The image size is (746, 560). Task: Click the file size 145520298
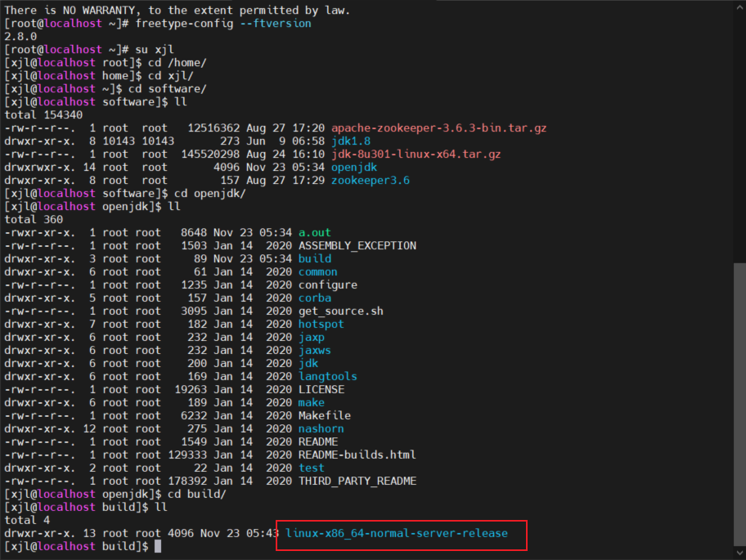210,154
